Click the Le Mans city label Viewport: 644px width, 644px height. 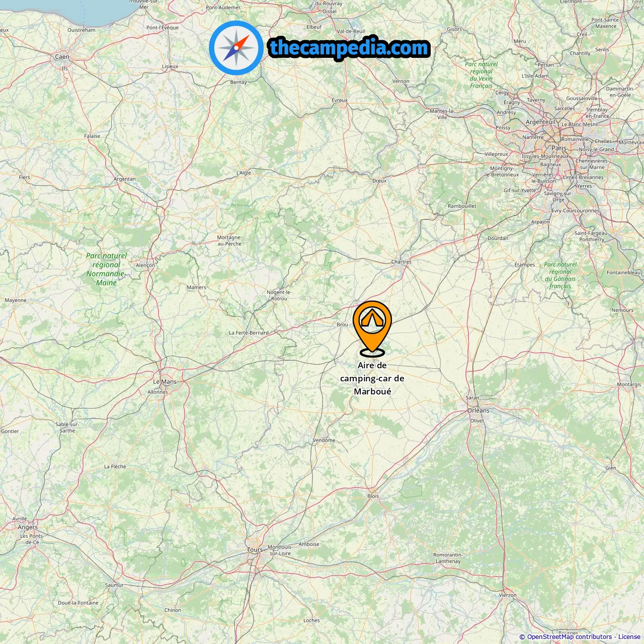tap(165, 382)
